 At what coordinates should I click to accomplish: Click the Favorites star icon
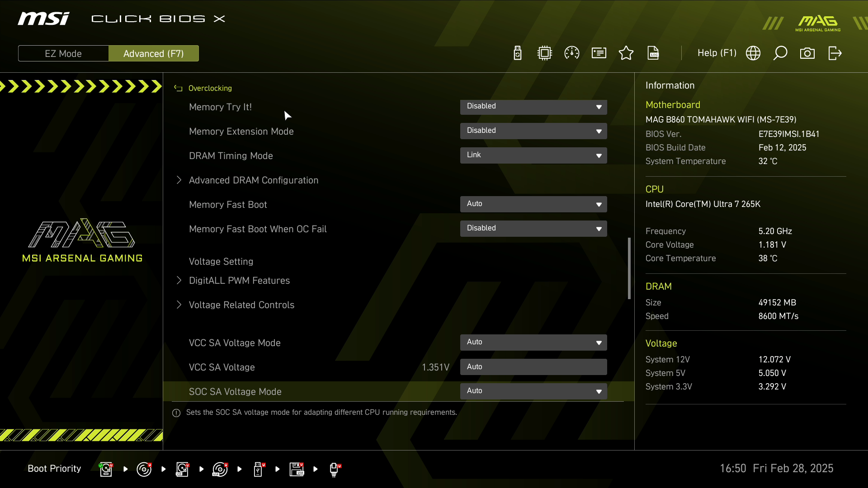point(626,53)
